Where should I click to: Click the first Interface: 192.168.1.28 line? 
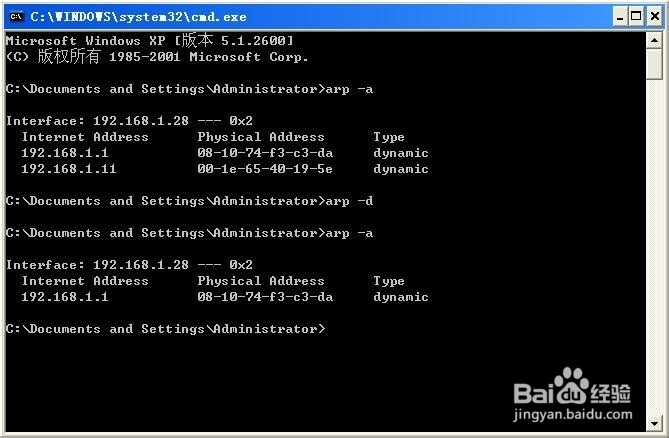click(x=129, y=121)
